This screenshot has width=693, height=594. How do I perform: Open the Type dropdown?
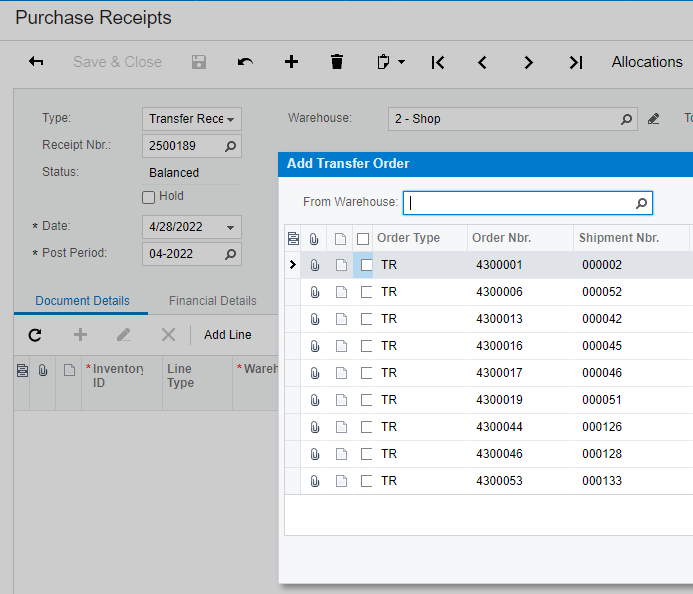(x=230, y=119)
